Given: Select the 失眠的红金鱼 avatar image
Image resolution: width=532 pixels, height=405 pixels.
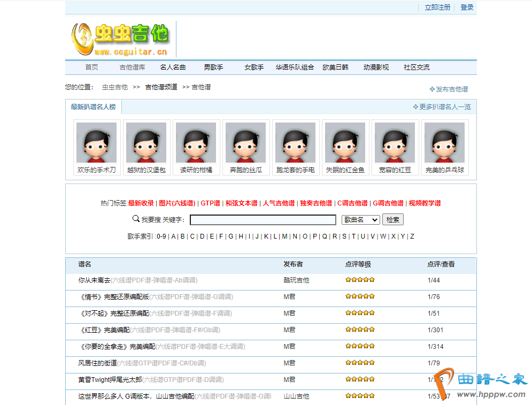Looking at the screenshot, I should coord(345,142).
